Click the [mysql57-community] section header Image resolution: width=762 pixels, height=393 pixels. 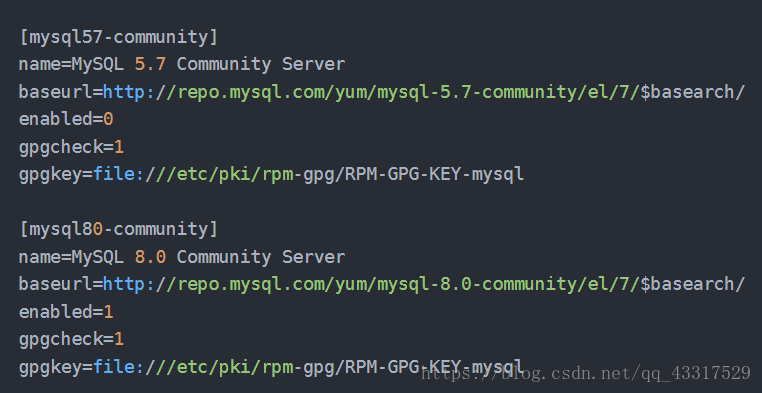119,37
